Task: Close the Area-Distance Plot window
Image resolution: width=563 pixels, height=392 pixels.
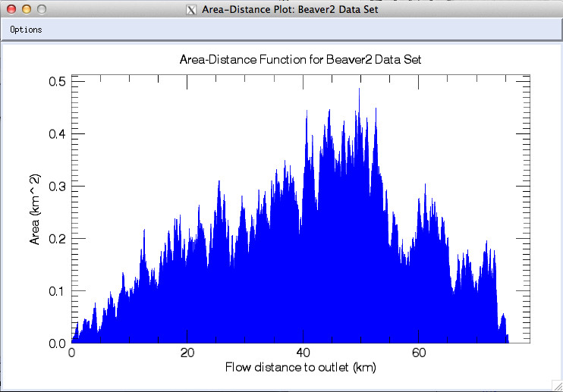Action: 11,9
